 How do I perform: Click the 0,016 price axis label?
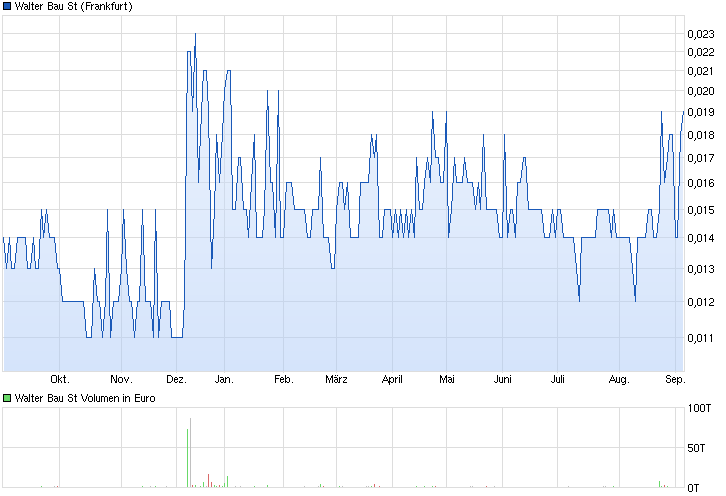701,183
